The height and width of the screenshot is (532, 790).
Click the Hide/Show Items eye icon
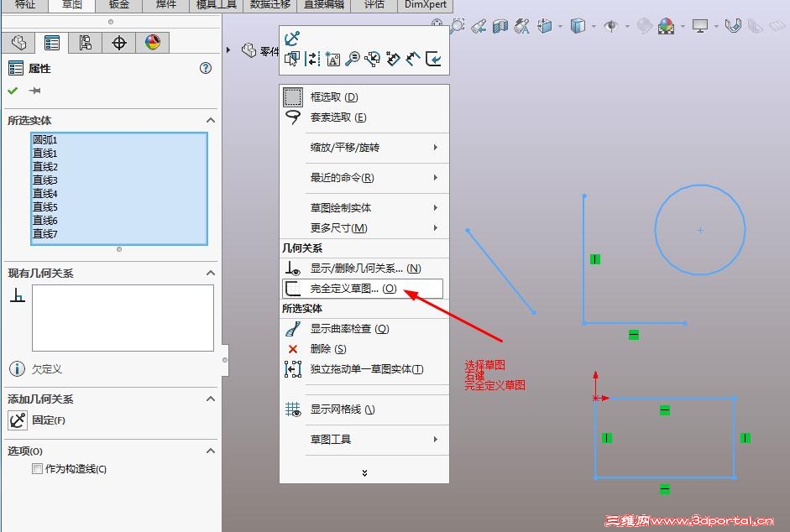pyautogui.click(x=611, y=26)
